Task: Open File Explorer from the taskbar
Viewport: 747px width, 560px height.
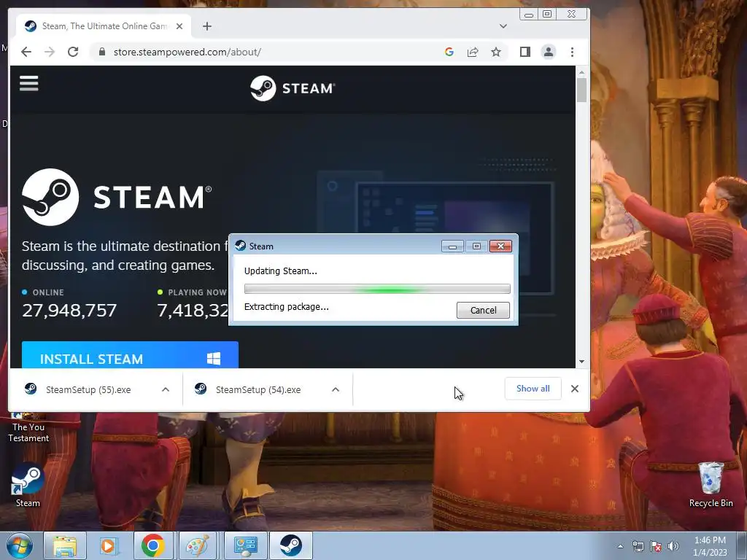Action: pos(65,545)
